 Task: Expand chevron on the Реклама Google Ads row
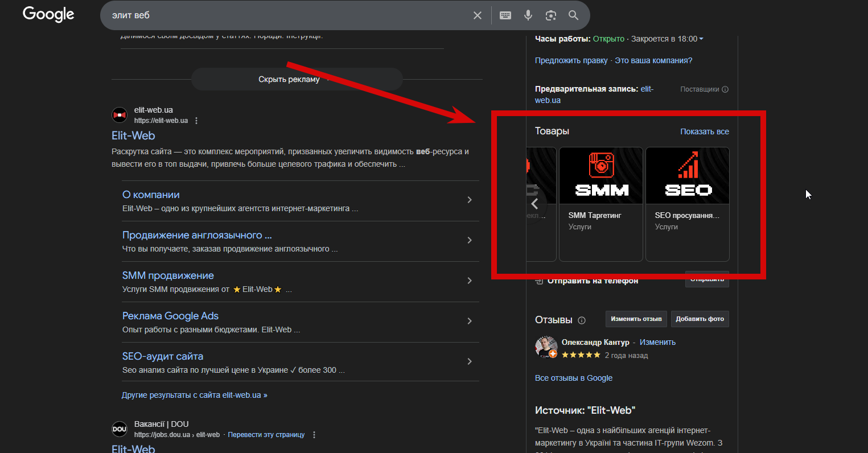pos(470,321)
